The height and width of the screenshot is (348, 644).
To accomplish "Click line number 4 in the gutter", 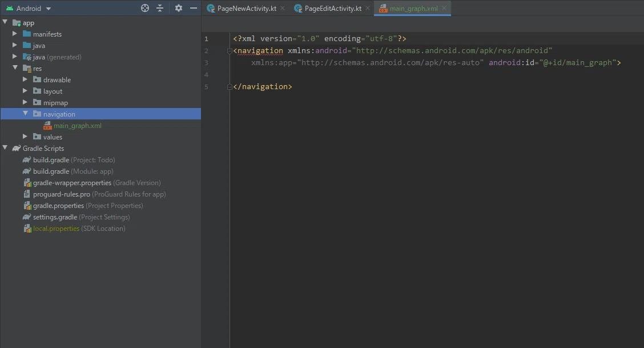I will click(206, 75).
